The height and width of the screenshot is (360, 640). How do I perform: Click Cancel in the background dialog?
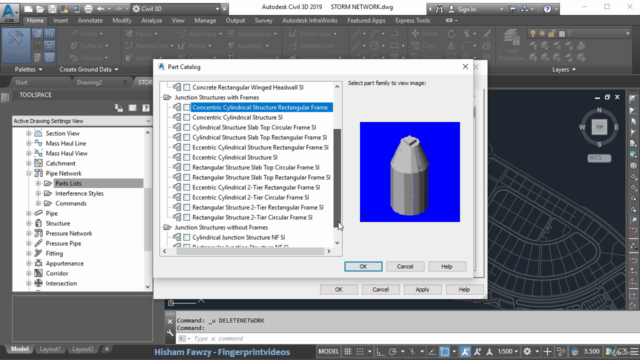pyautogui.click(x=380, y=289)
